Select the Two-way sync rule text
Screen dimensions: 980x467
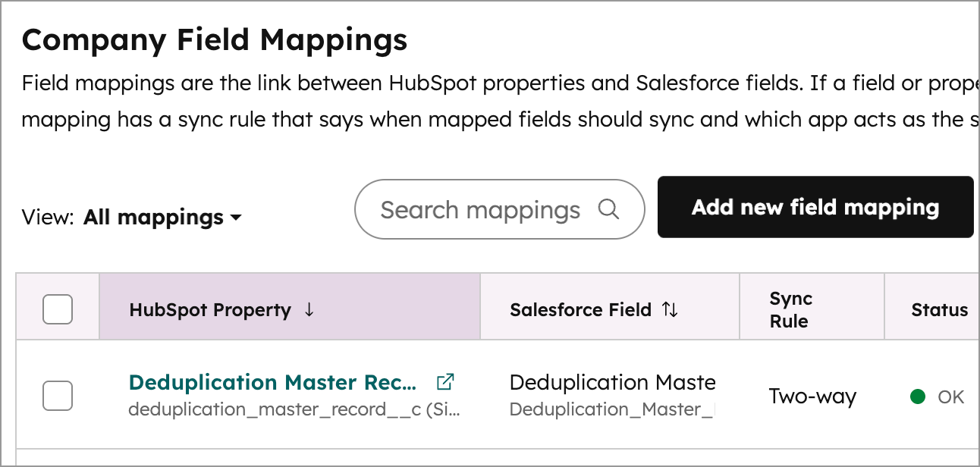click(812, 396)
